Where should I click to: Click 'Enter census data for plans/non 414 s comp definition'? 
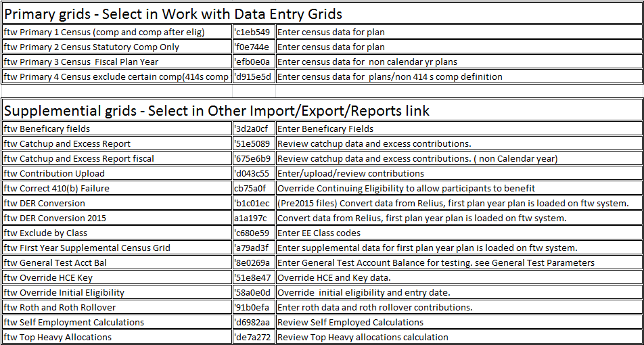click(x=459, y=76)
